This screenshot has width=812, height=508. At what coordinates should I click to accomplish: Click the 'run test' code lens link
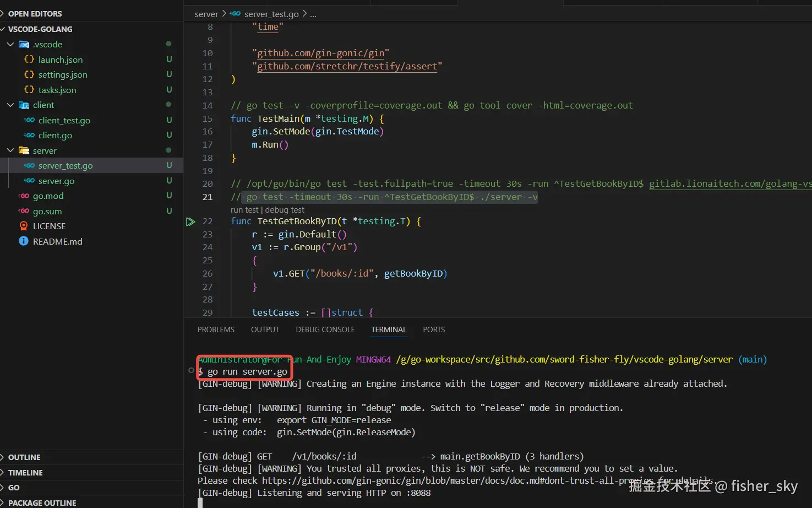pos(244,210)
